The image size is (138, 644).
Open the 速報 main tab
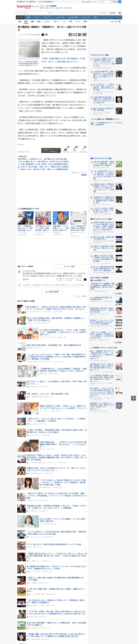[x=28, y=17]
